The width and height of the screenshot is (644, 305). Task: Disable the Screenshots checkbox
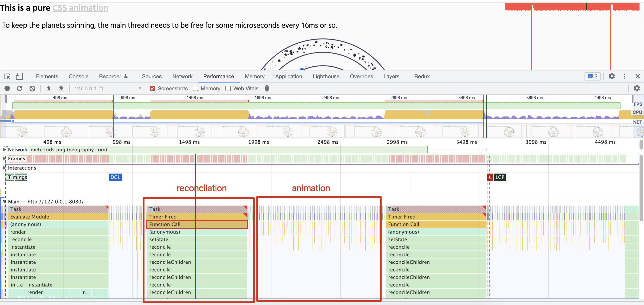click(x=153, y=89)
